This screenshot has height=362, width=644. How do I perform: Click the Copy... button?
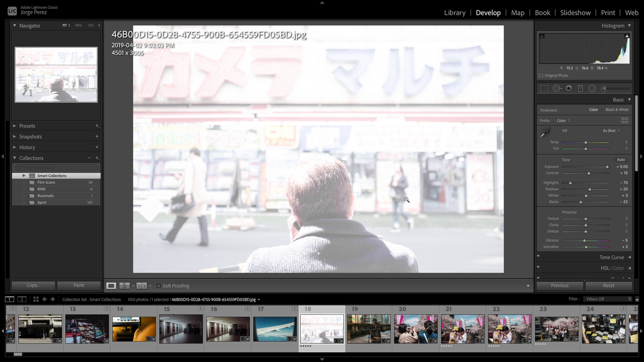coord(33,285)
